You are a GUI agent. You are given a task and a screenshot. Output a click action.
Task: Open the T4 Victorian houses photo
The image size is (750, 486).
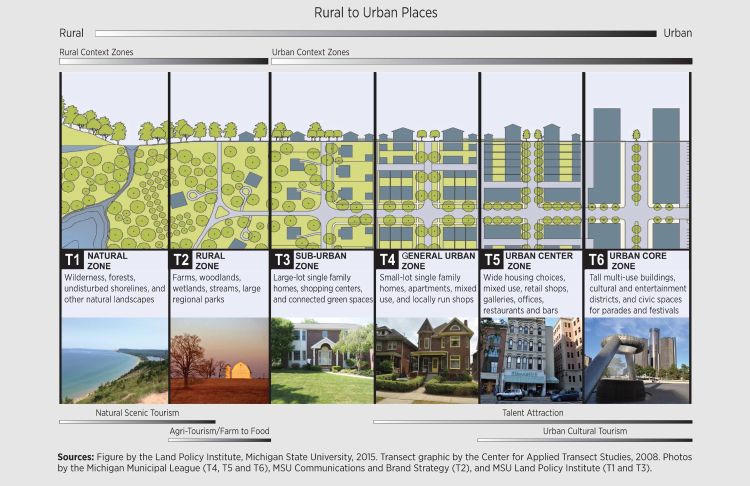pos(427,360)
